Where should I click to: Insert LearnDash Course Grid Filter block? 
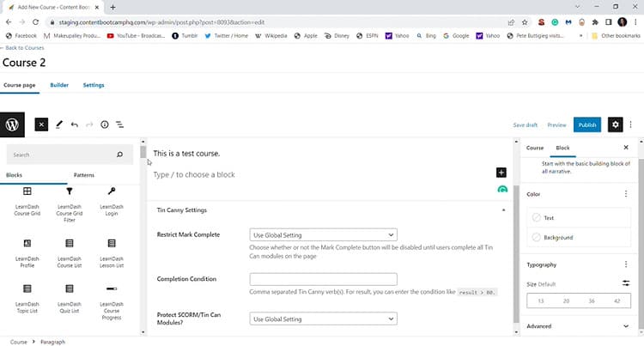coord(70,204)
